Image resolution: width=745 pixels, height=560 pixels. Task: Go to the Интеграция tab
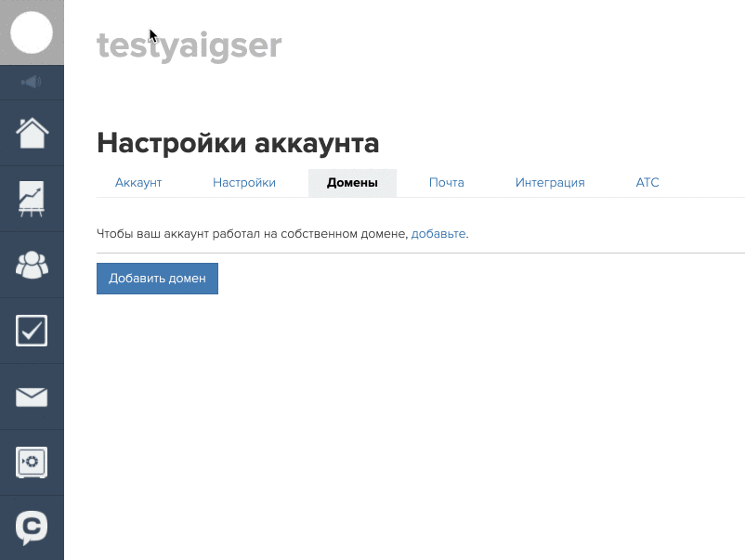550,183
